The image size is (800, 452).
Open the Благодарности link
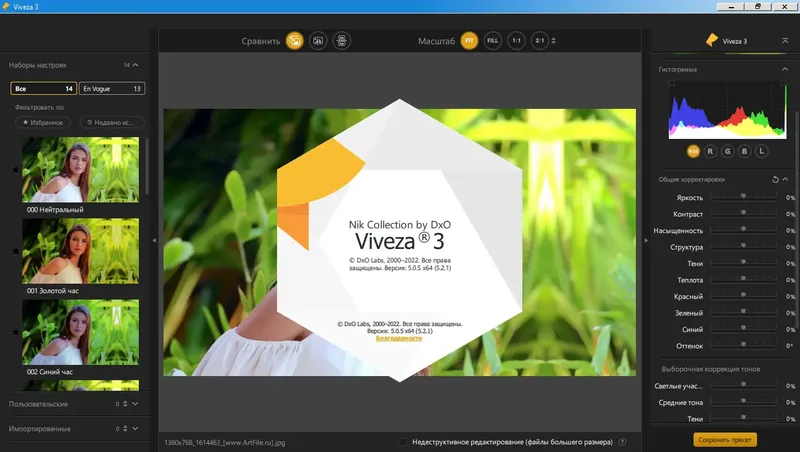pos(399,338)
